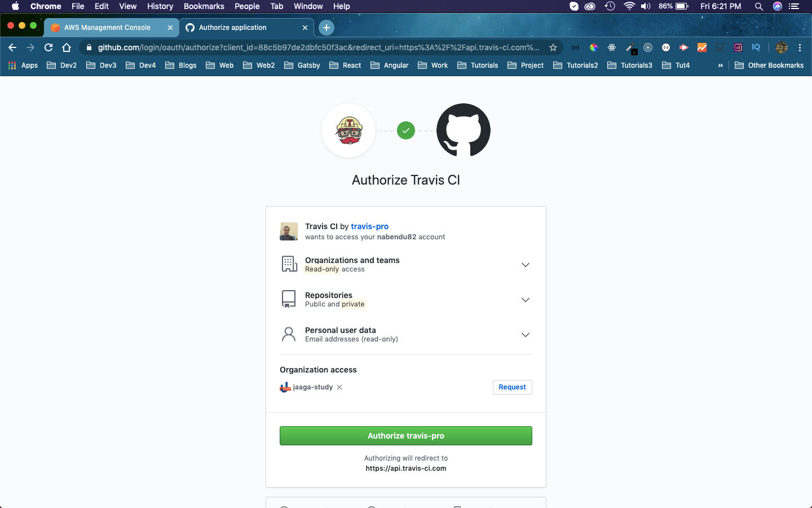Open the Dev2 bookmarks folder
This screenshot has width=812, height=508.
62,65
